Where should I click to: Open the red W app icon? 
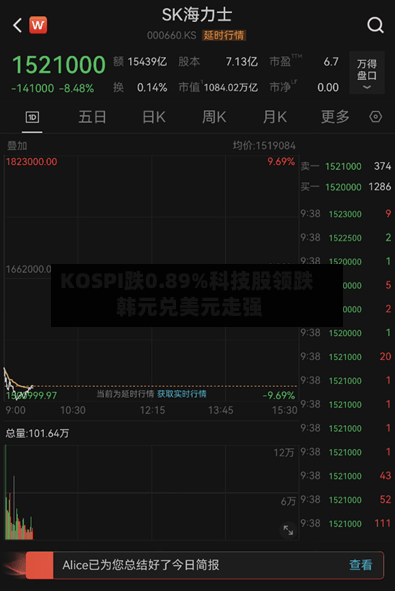[38, 25]
